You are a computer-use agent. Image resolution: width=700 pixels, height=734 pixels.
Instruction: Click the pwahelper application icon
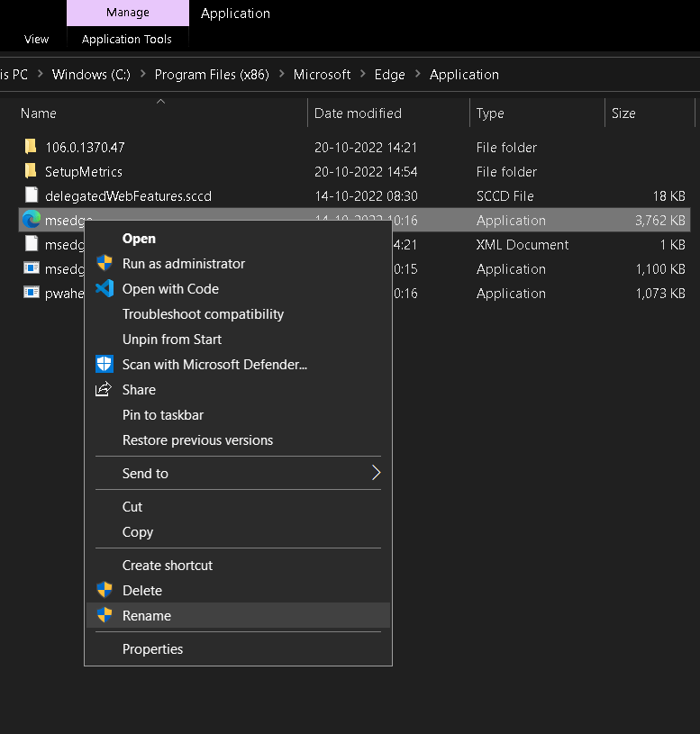(32, 293)
